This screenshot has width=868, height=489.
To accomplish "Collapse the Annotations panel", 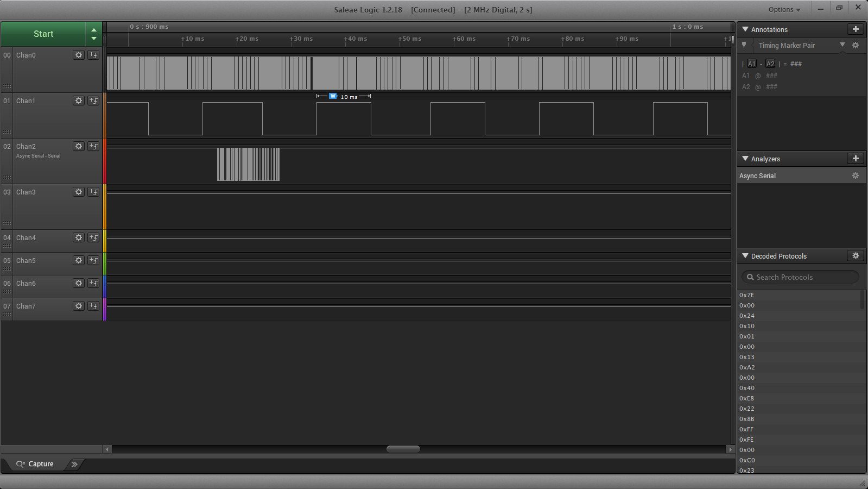I will 745,29.
